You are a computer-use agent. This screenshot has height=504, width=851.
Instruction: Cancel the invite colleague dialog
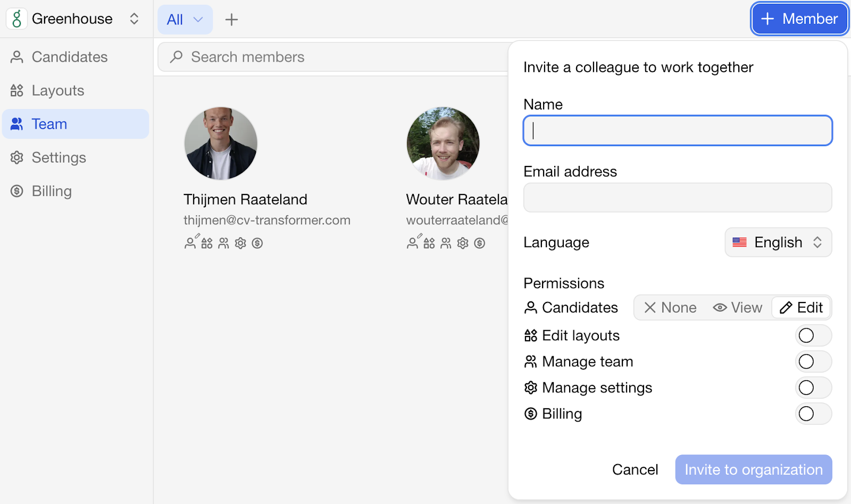(x=635, y=469)
